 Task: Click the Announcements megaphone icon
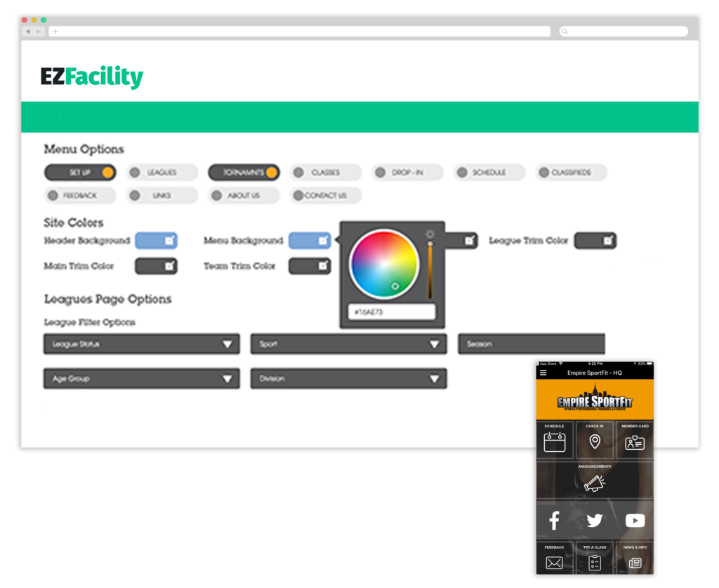595,482
